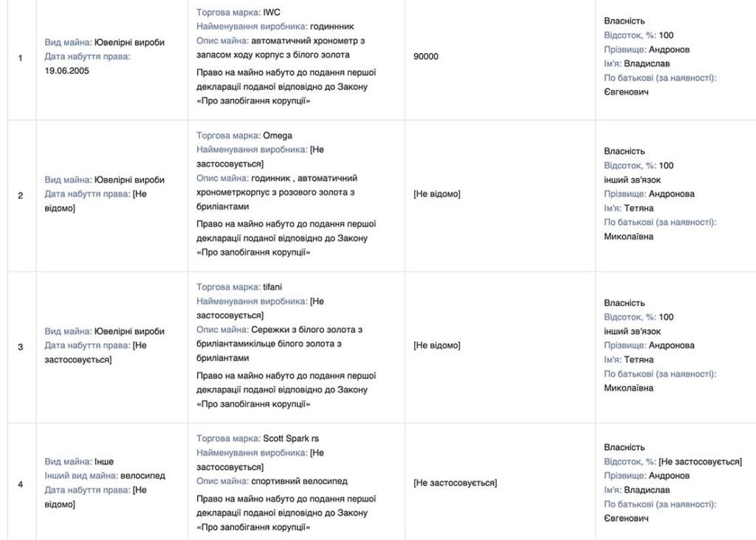The image size is (756, 540).
Task: Click the first name 'Владислав' in the bicycle row
Action: pyautogui.click(x=647, y=490)
